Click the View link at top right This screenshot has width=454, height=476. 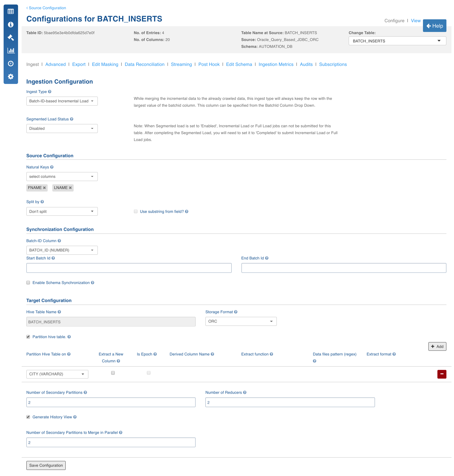coord(416,21)
